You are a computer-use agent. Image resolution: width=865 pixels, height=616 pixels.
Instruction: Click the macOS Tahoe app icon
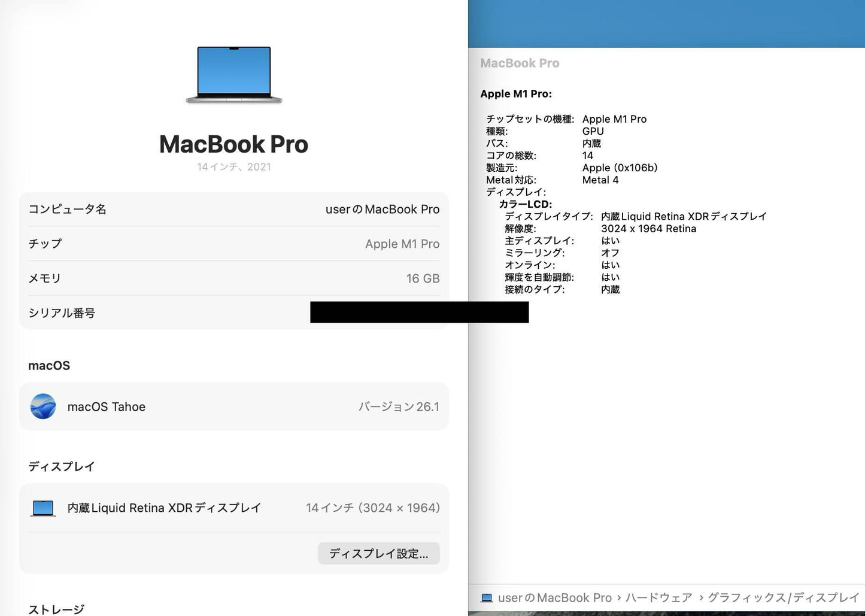[x=43, y=406]
